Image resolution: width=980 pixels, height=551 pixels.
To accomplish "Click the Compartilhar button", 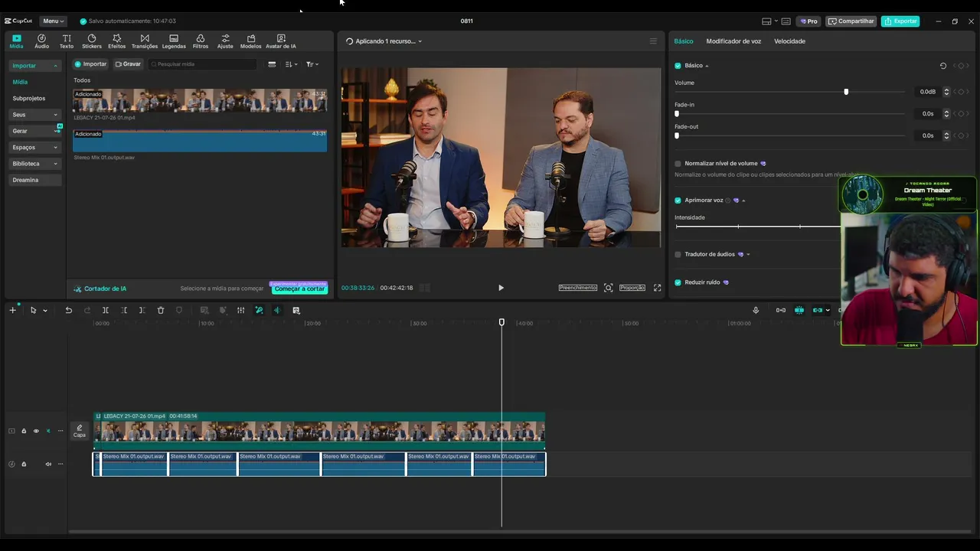I will pyautogui.click(x=851, y=21).
